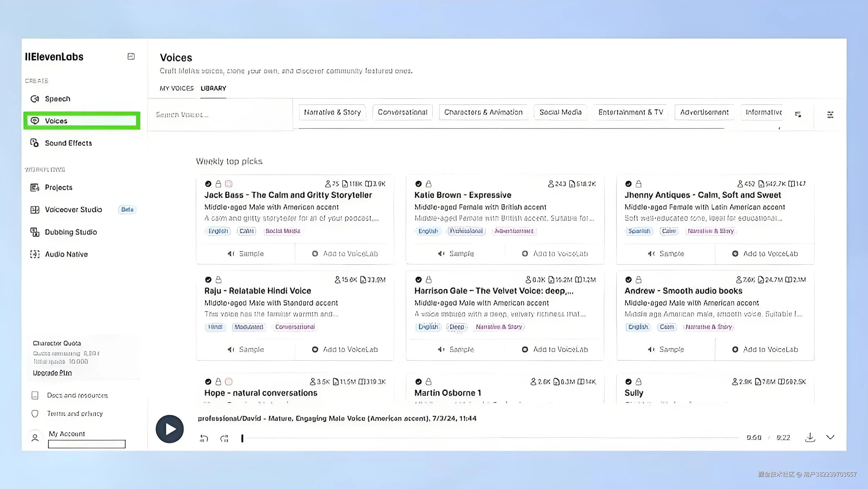Open the Speech section
Image resolution: width=868 pixels, height=489 pixels.
[58, 99]
